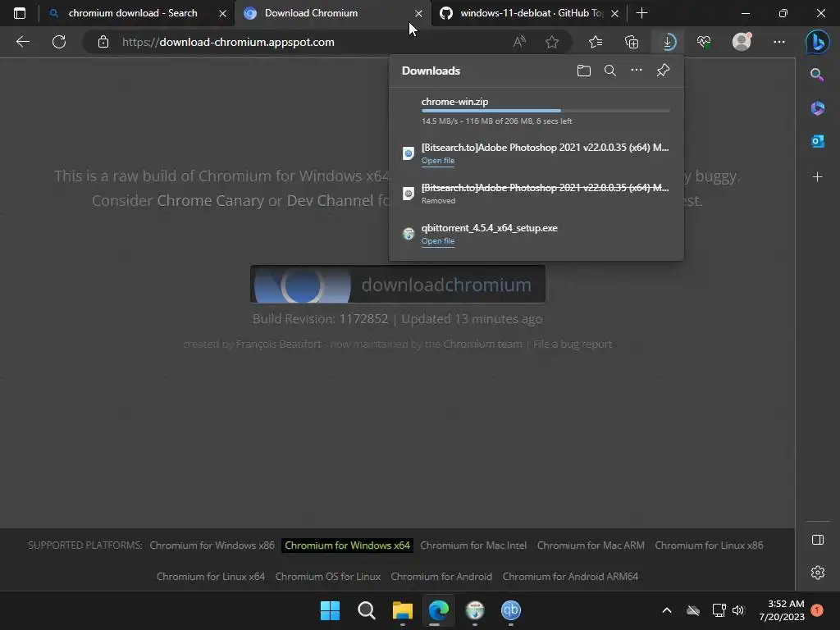
Task: Open sidebar Search icon
Action: (x=817, y=75)
